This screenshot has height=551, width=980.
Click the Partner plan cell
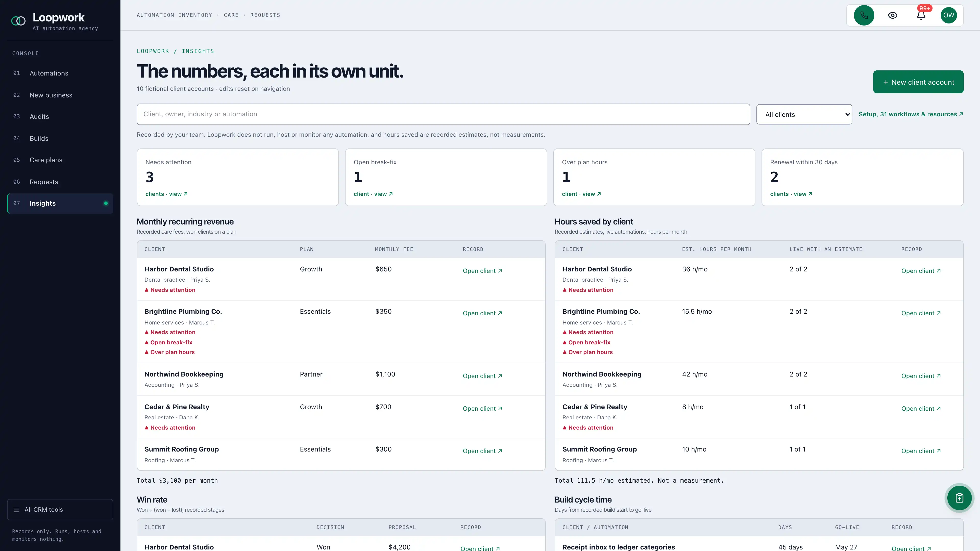pos(311,374)
